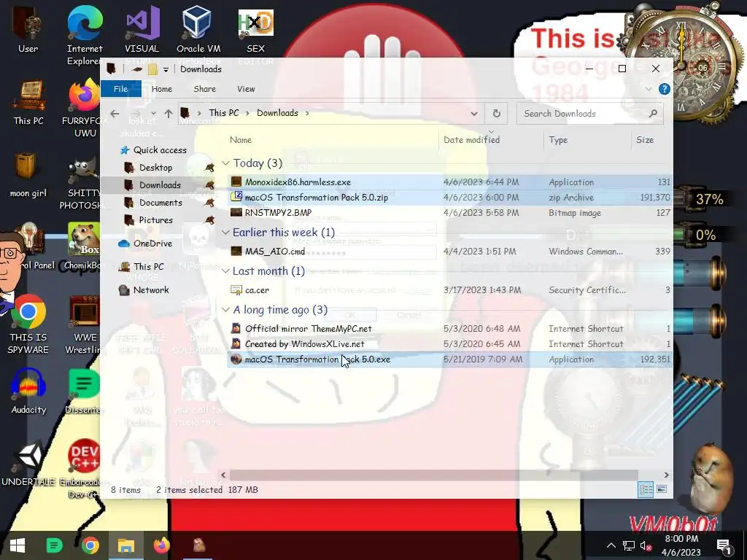
Task: Open the File menu tab
Action: pyautogui.click(x=120, y=89)
